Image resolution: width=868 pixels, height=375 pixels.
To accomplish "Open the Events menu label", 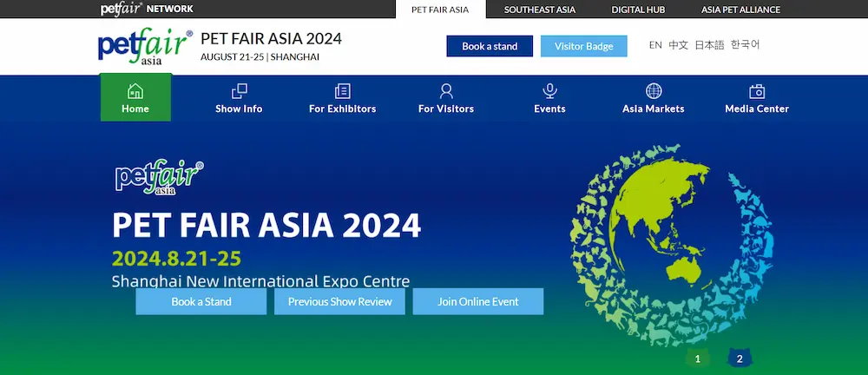I will [x=549, y=109].
